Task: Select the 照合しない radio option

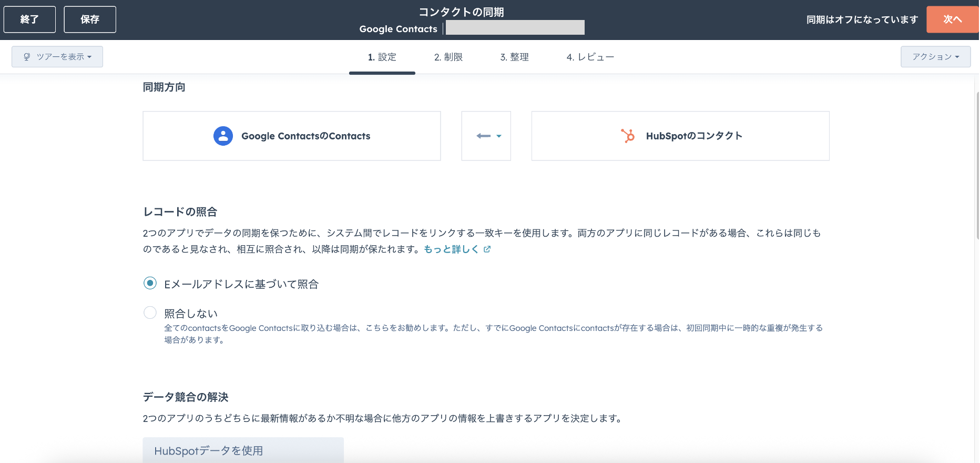Action: click(x=150, y=313)
